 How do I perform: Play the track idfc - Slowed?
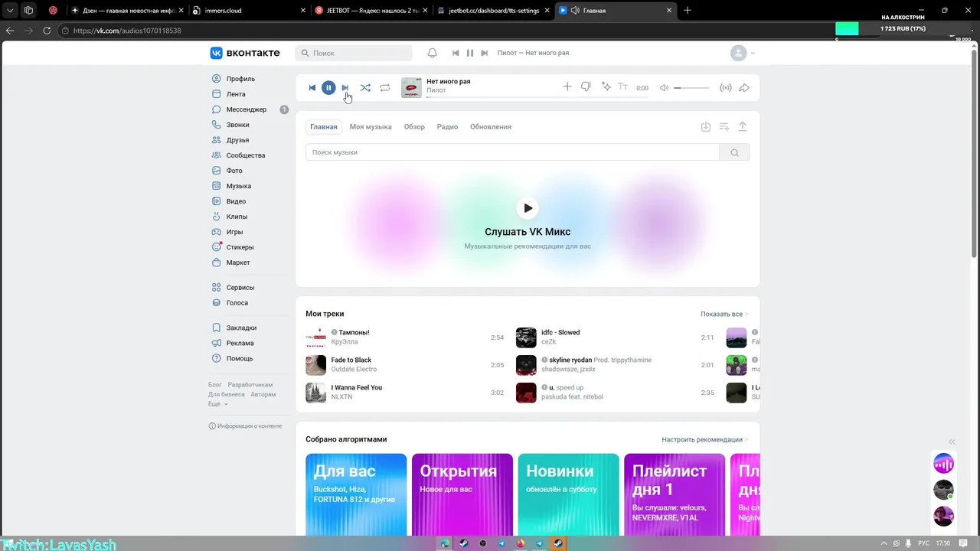[x=526, y=337]
